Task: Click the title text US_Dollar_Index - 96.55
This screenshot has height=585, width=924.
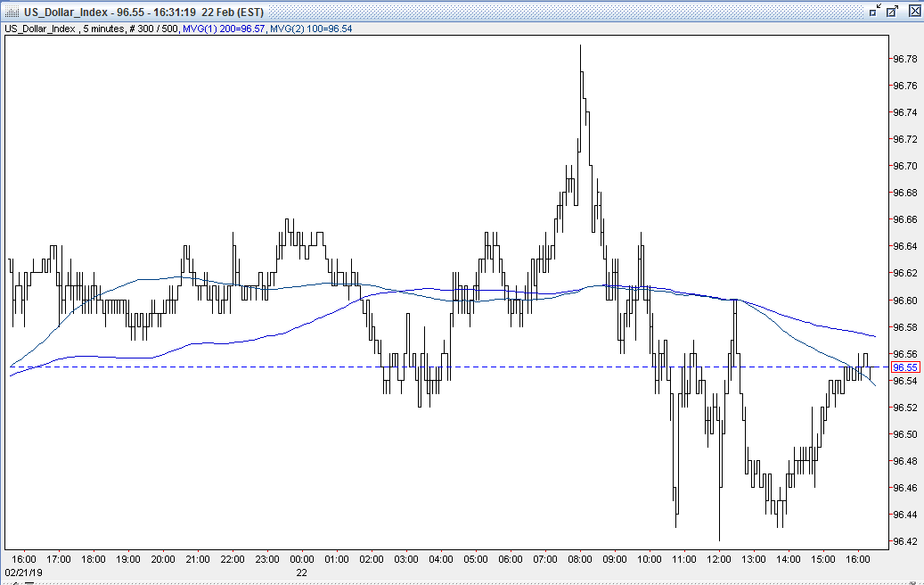Action: [x=85, y=12]
